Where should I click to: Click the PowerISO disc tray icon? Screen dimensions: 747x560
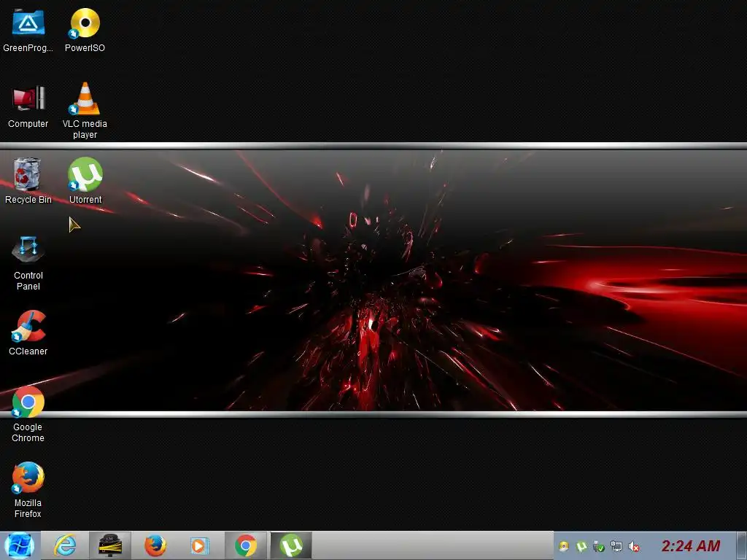tap(564, 546)
